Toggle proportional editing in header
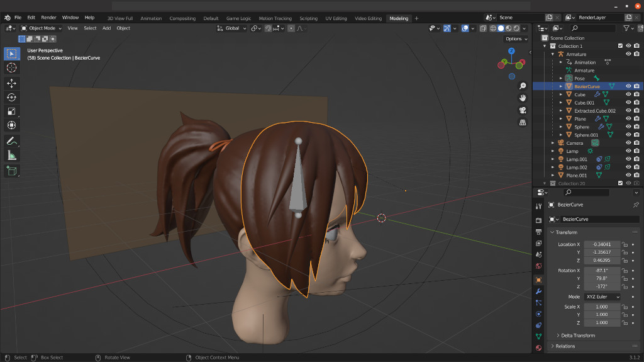This screenshot has width=644, height=362. [291, 28]
